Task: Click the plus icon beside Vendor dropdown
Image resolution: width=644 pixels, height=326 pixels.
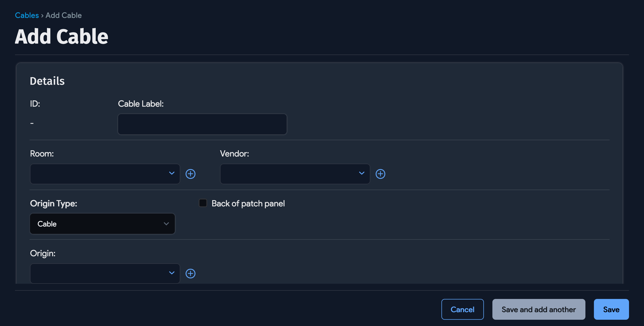Action: (380, 174)
